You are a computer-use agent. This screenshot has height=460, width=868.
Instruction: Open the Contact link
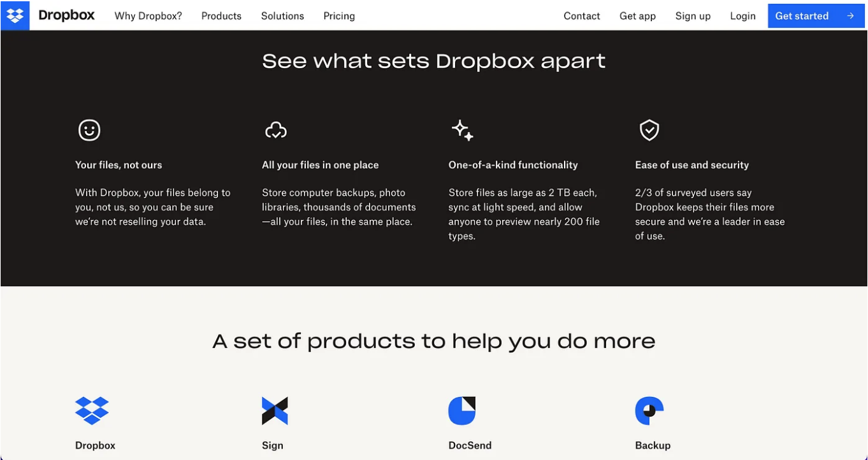pyautogui.click(x=582, y=16)
